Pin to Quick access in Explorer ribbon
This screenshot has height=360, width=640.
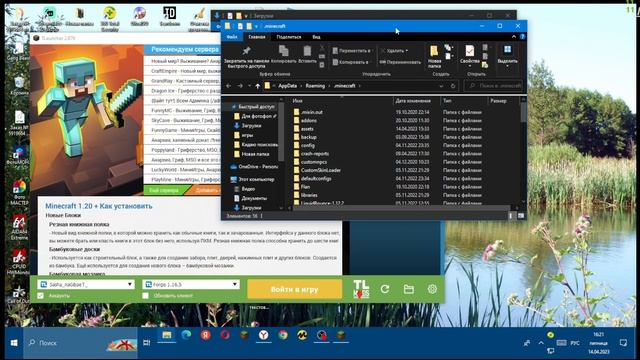pos(246,56)
